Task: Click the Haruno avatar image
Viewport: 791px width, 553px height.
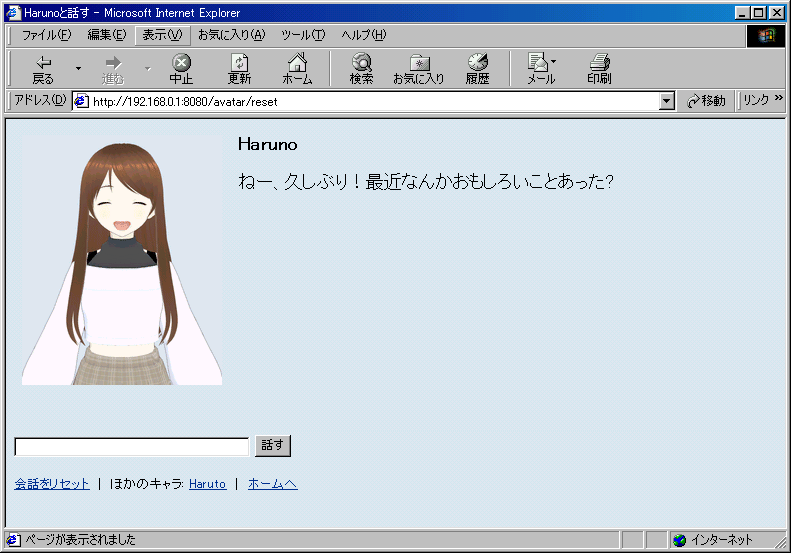Action: 122,260
